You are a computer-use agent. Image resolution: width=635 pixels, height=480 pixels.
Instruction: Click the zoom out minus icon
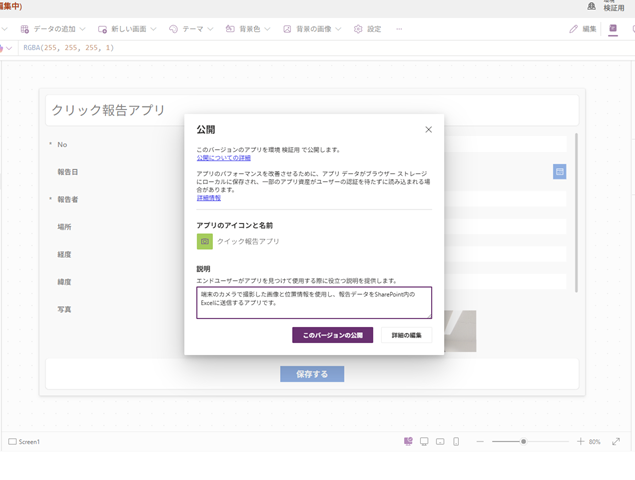point(480,441)
